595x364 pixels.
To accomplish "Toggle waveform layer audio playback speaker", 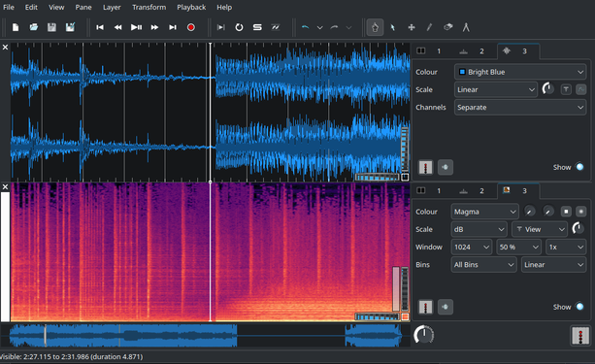I will coord(446,167).
